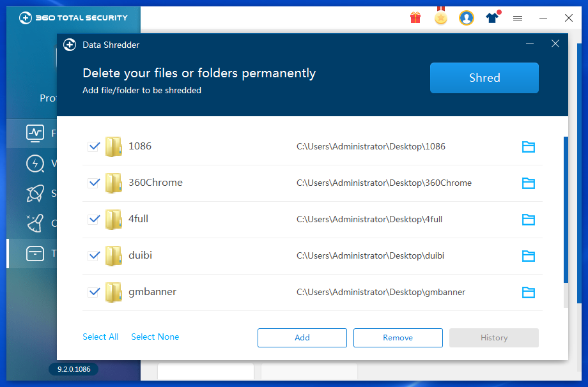
Task: Open the lightning virus scan sidebar icon
Action: pos(35,163)
